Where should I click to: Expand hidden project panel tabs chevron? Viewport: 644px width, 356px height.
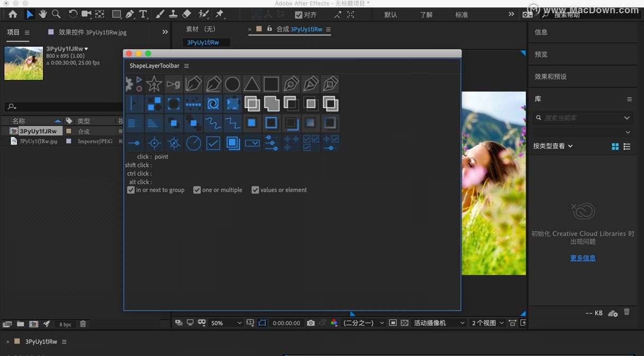point(165,32)
